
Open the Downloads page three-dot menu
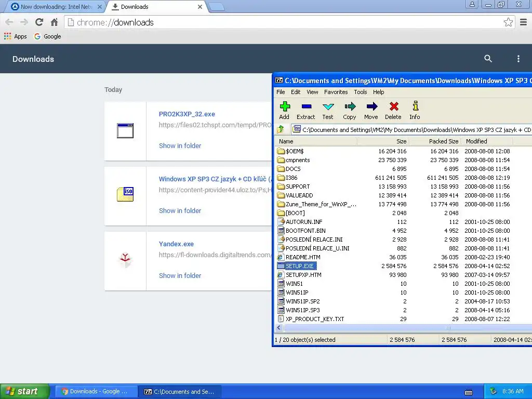pyautogui.click(x=518, y=58)
